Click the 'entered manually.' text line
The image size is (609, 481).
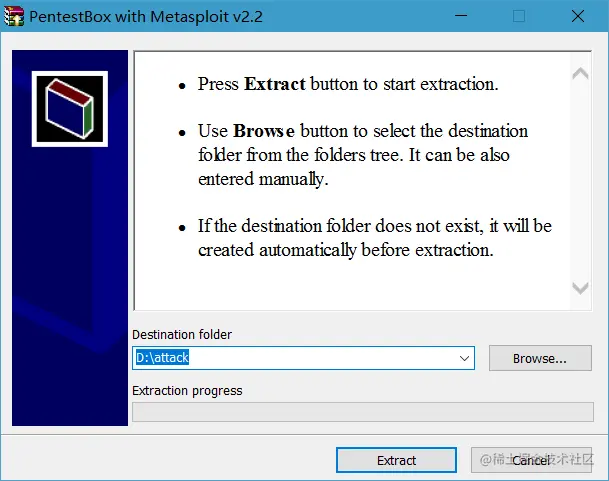point(263,179)
